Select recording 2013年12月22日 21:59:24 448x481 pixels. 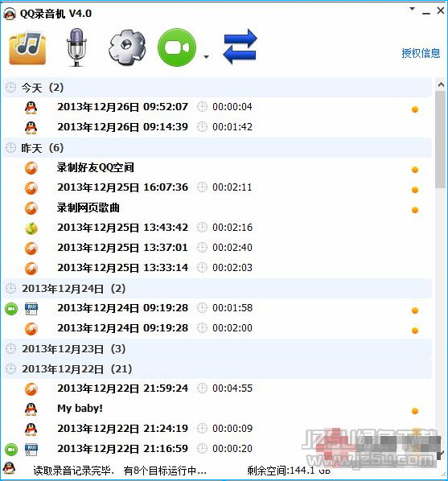tap(217, 388)
